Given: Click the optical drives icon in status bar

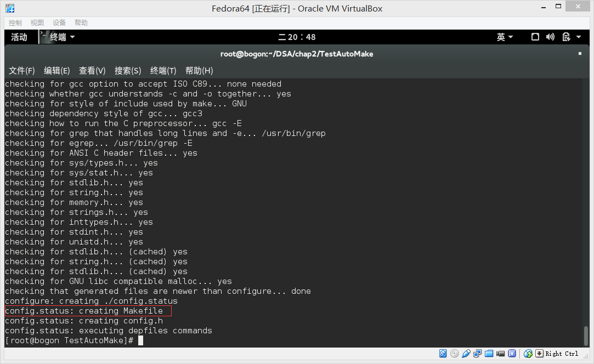Looking at the screenshot, I should [454, 354].
